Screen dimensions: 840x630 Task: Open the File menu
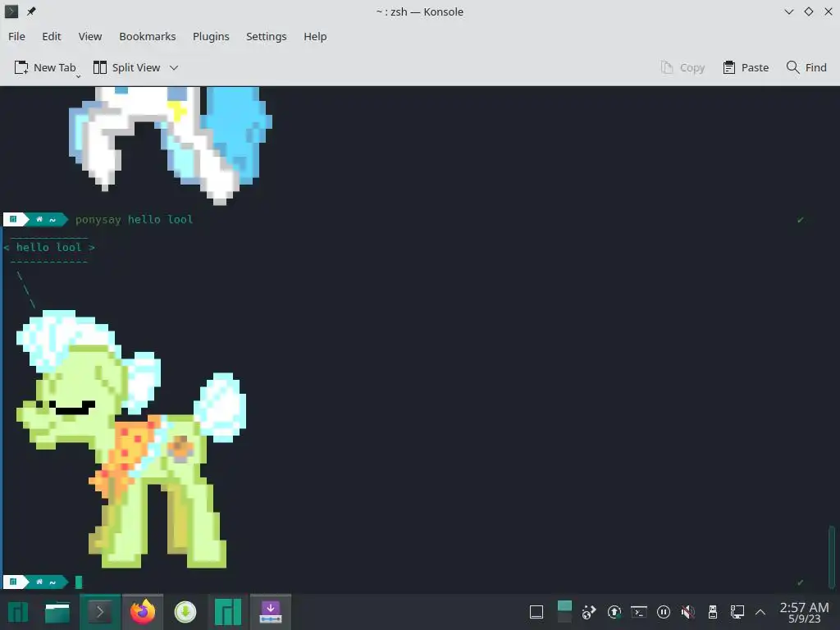[16, 36]
